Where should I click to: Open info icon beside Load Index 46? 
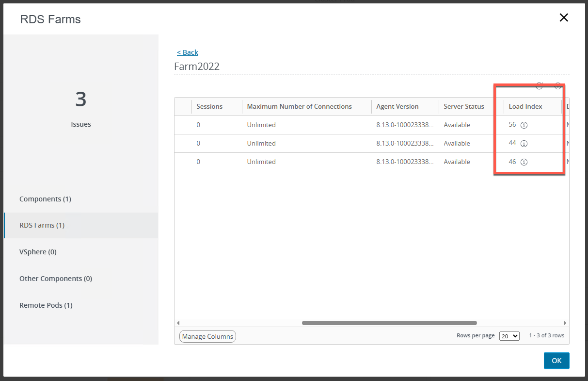[x=524, y=162]
